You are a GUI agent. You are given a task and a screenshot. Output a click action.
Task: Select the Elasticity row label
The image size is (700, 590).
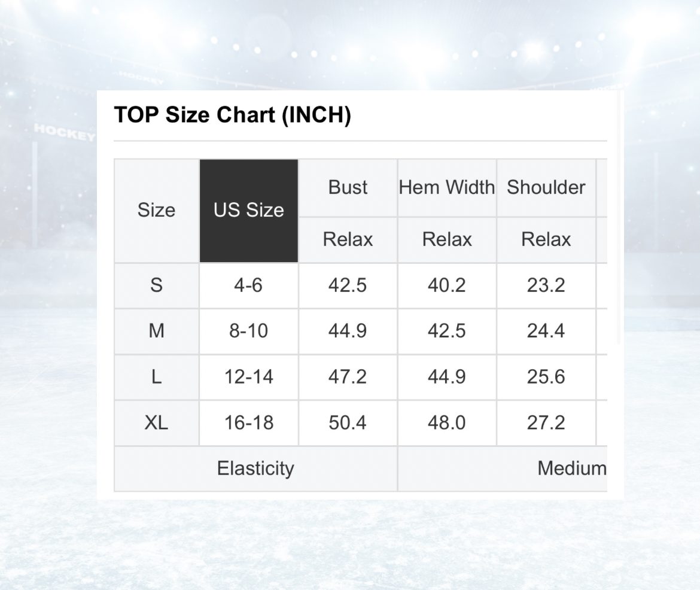(255, 469)
